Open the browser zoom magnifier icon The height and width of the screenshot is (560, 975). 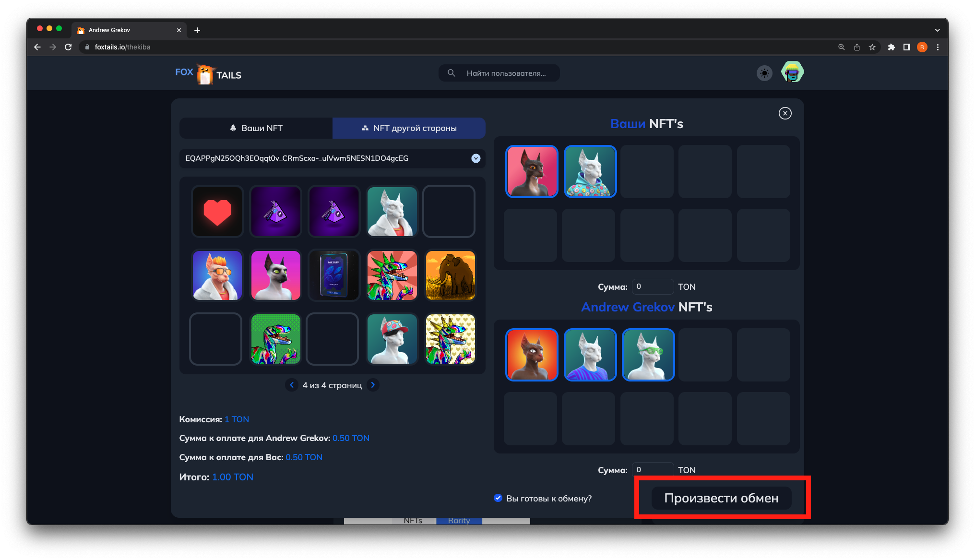(841, 47)
